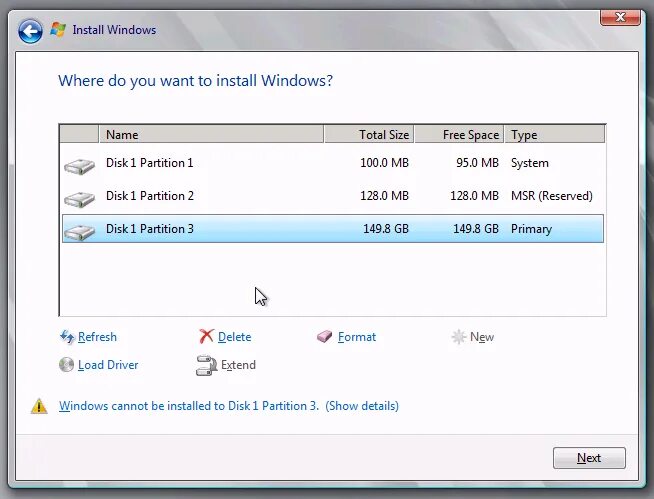
Task: Sort by the Free Space column header
Action: 459,134
